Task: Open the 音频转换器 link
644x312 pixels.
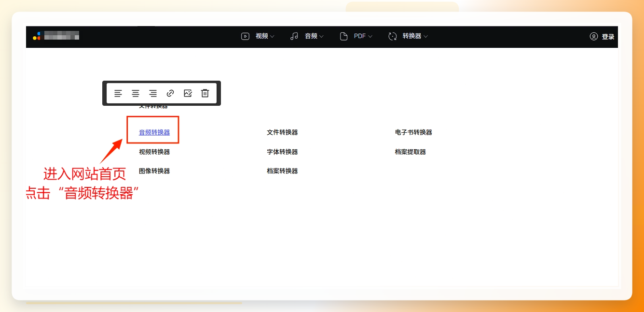Action: click(154, 132)
